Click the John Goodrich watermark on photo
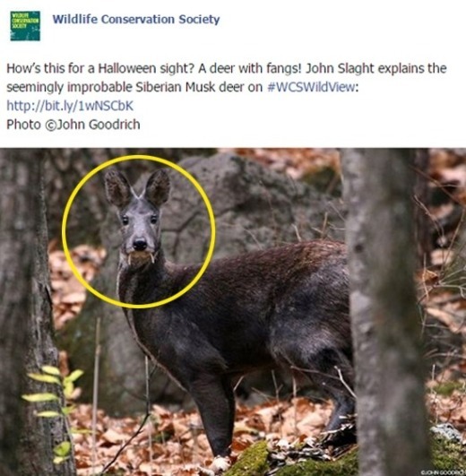466x476 pixels. coord(444,472)
